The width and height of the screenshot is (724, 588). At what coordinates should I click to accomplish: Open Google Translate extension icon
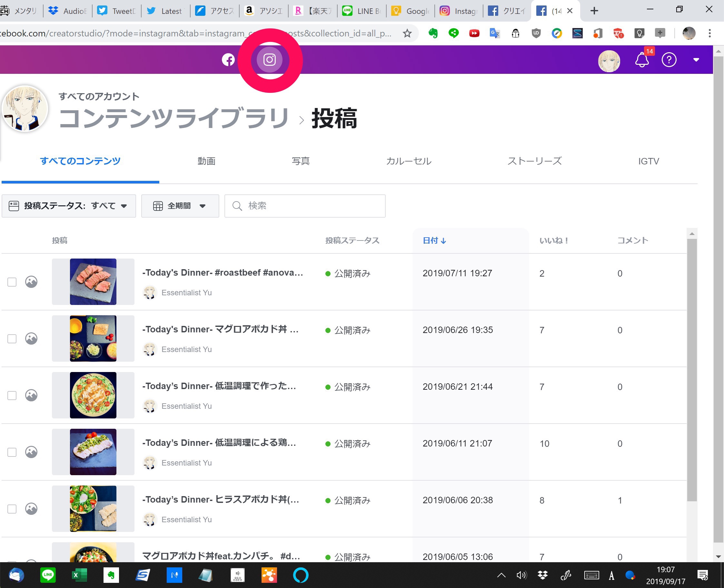tap(494, 33)
